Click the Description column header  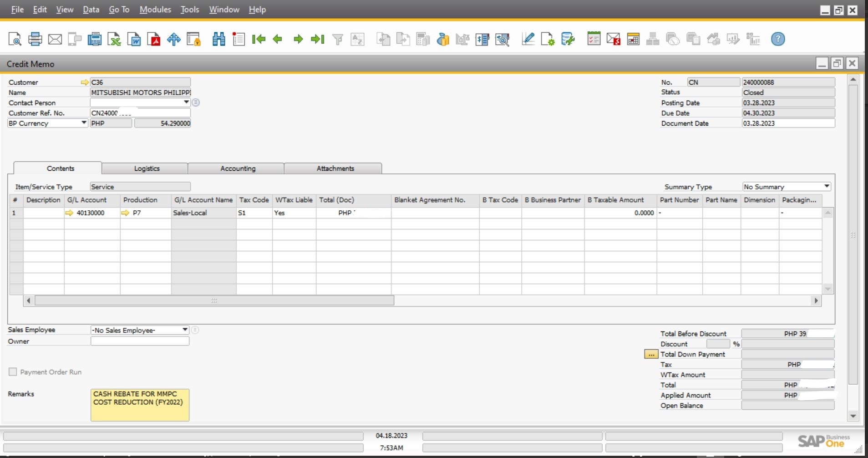43,200
